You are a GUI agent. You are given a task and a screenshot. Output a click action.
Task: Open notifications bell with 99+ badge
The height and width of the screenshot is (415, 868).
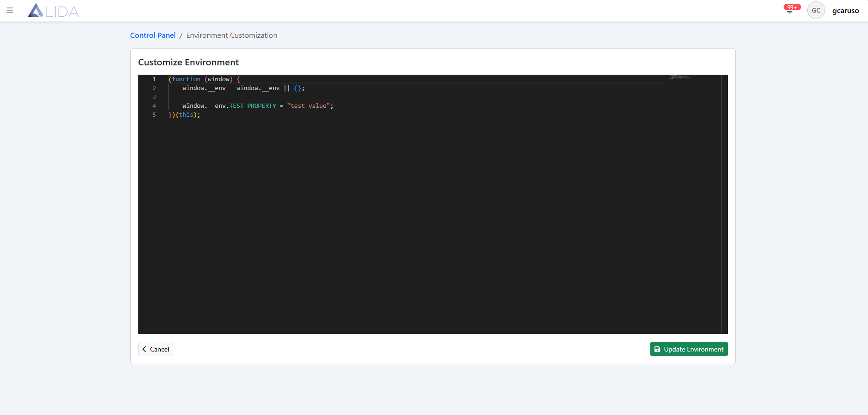tap(790, 9)
